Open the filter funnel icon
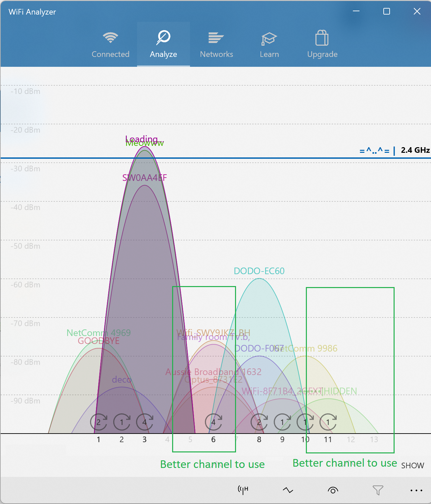Viewport: 431px width, 504px height. pos(378,490)
